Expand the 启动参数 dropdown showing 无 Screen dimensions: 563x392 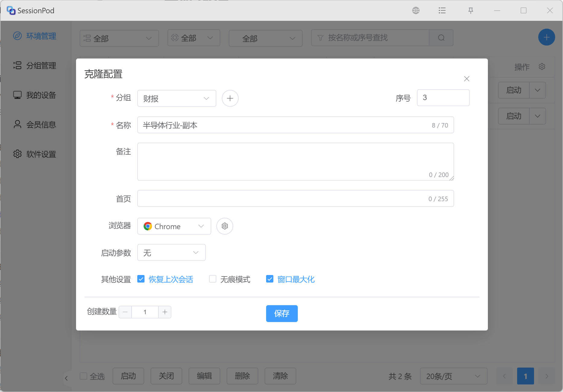(x=171, y=252)
